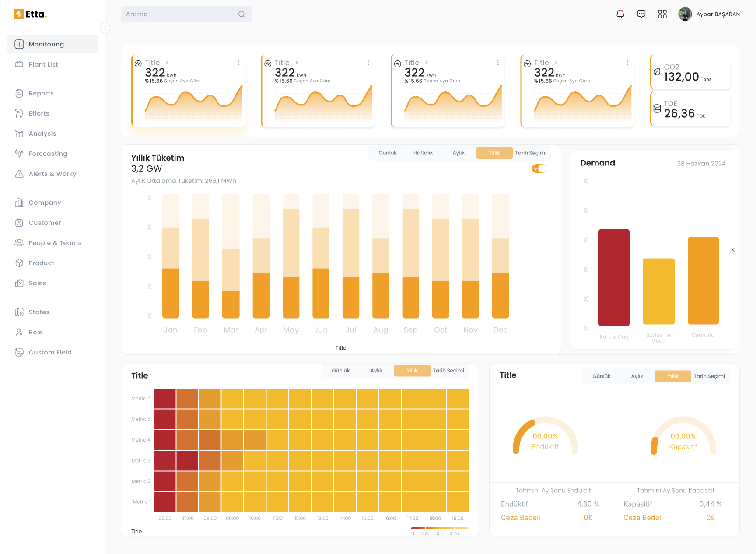
Task: Open the Plant List menu item
Action: (x=43, y=64)
